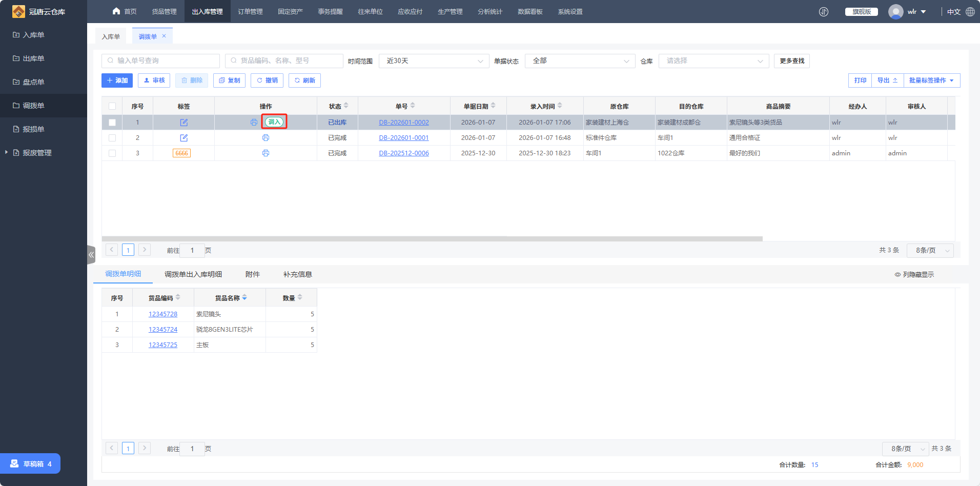Click the edit label icon in row 1

pos(183,123)
